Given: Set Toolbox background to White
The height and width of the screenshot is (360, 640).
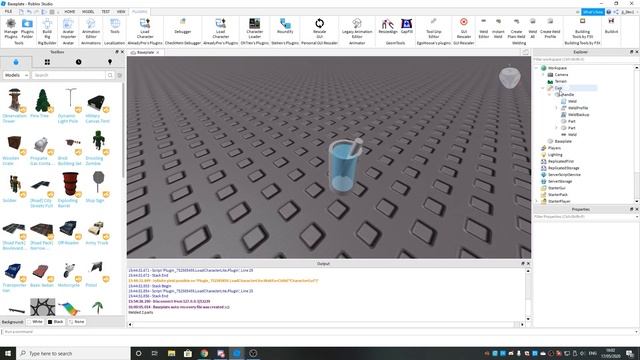Looking at the screenshot, I should 35,322.
